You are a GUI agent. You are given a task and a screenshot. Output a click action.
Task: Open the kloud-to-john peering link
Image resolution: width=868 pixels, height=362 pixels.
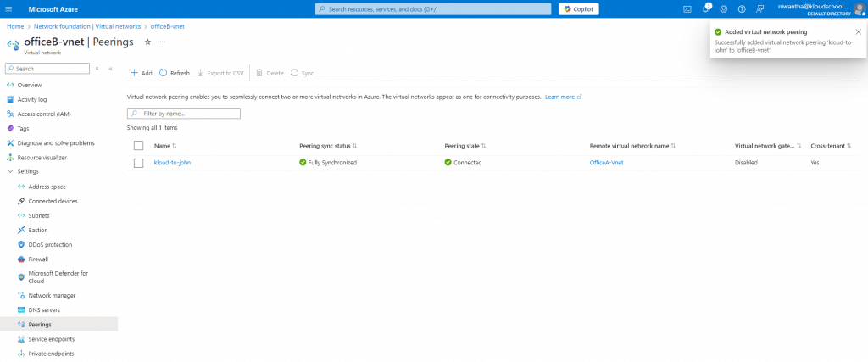(x=172, y=163)
